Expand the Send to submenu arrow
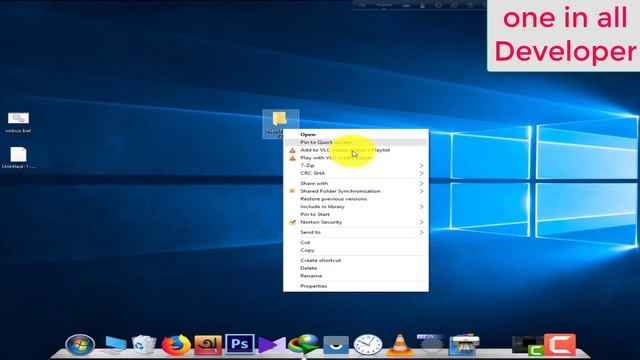The height and width of the screenshot is (360, 640). (421, 233)
